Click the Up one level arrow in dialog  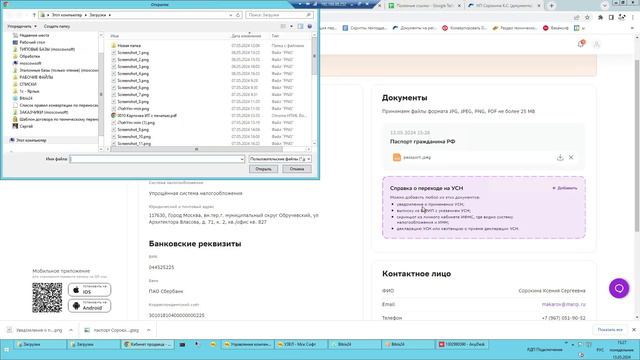[34, 15]
